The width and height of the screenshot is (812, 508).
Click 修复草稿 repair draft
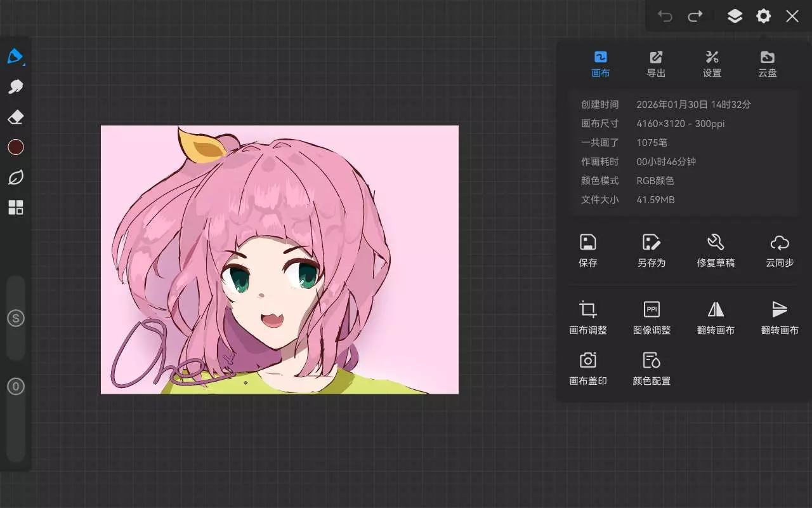[x=716, y=251]
